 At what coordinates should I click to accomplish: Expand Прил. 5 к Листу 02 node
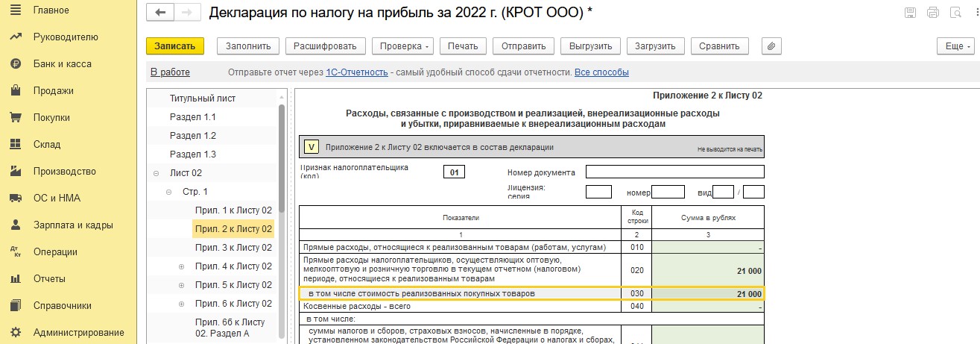tap(182, 285)
